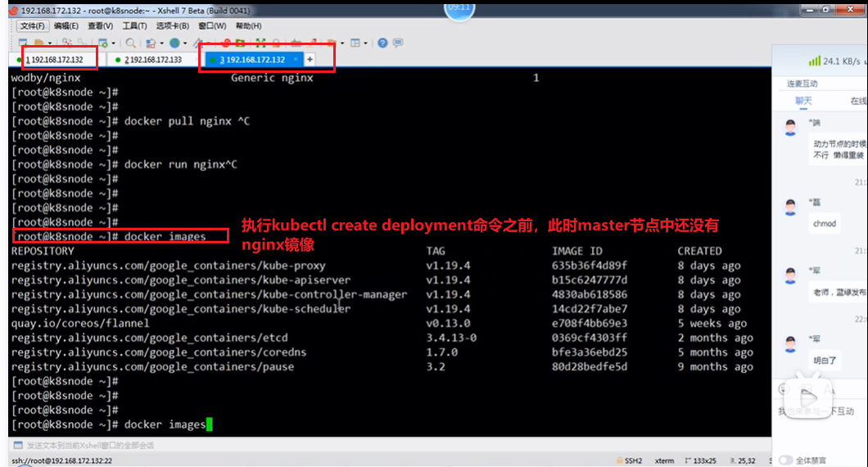The image size is (868, 467).
Task: Click the wodby/nginx line at terminal top
Action: [x=46, y=78]
